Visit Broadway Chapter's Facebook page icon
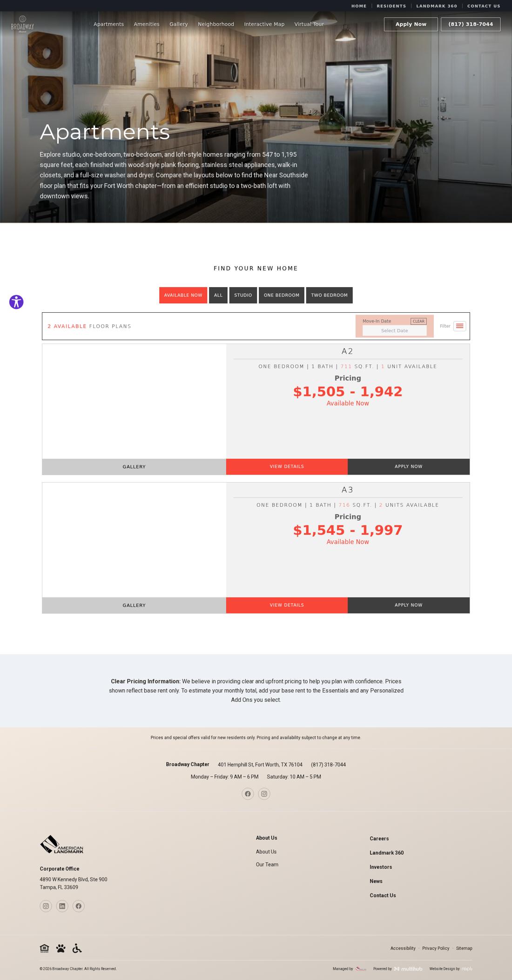This screenshot has height=980, width=512. 248,794
